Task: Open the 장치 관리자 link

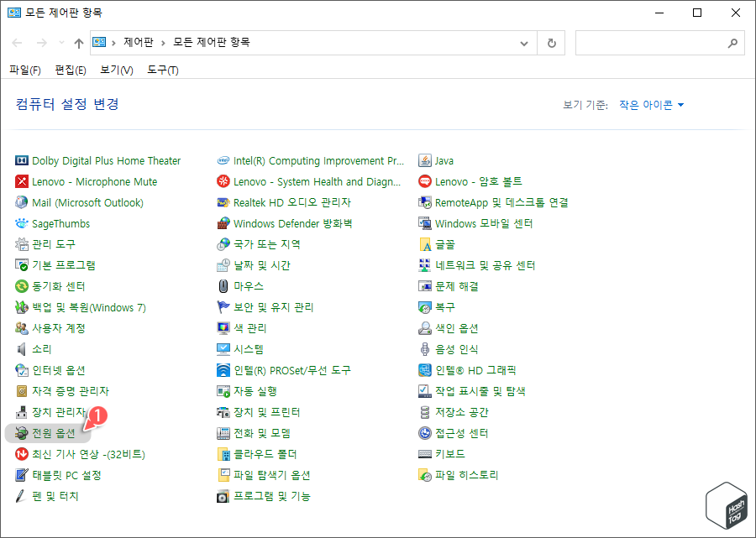Action: tap(59, 412)
